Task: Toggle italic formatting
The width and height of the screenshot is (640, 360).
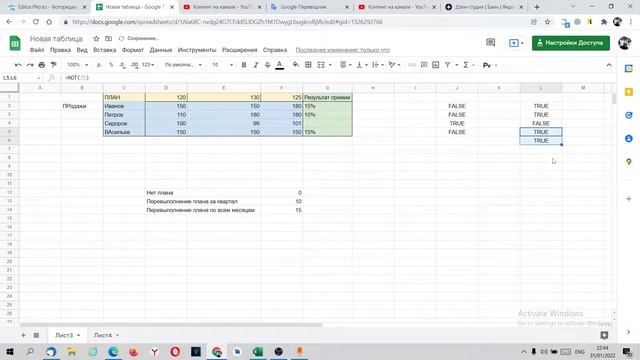Action: point(256,65)
